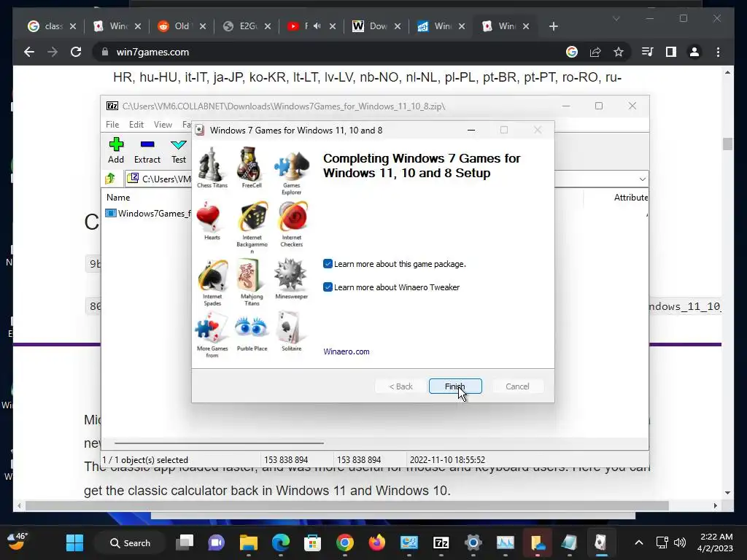Mute the YouTube tab speaker icon
This screenshot has width=747, height=560.
(x=317, y=26)
